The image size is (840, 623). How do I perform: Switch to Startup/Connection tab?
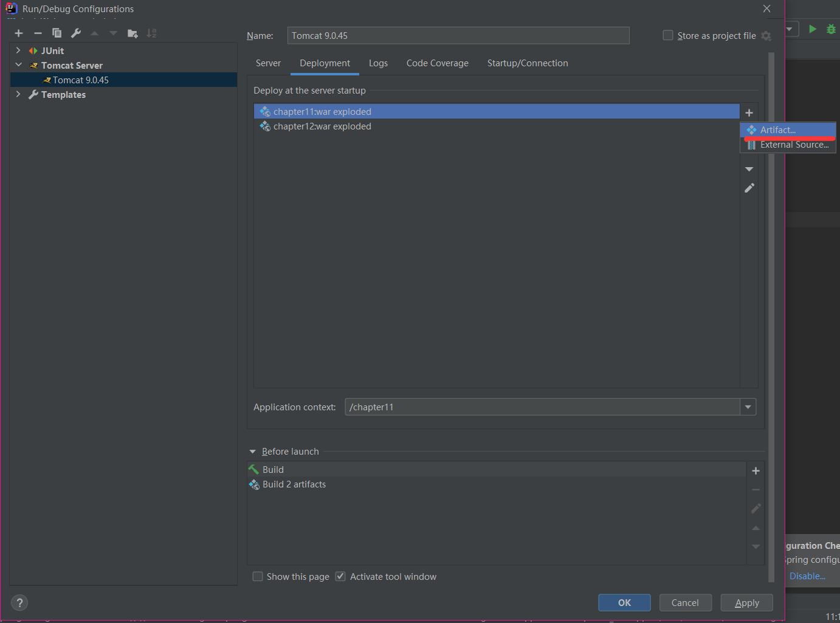[528, 63]
